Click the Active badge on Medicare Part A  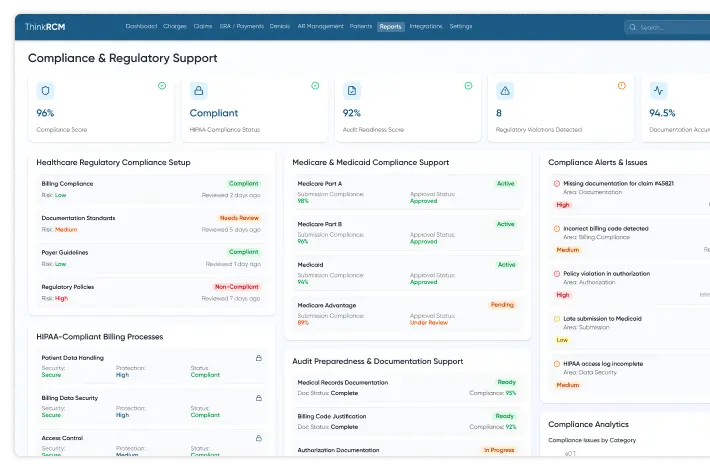(506, 183)
